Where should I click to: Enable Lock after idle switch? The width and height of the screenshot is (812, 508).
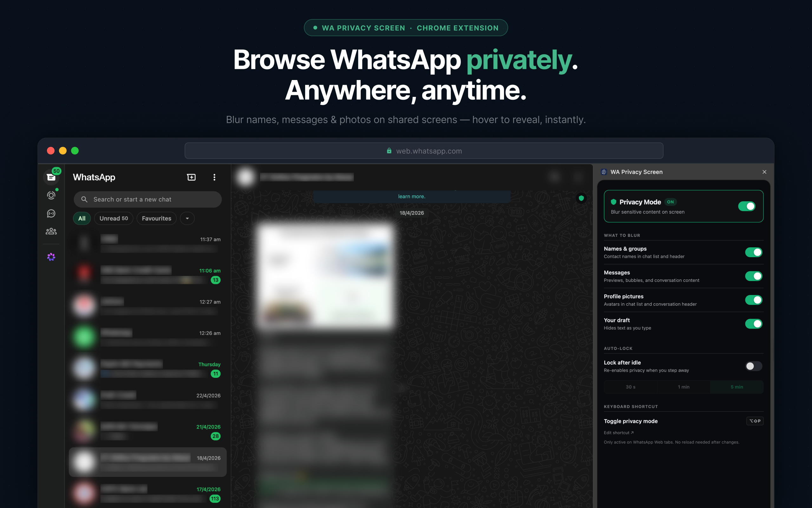coord(754,366)
